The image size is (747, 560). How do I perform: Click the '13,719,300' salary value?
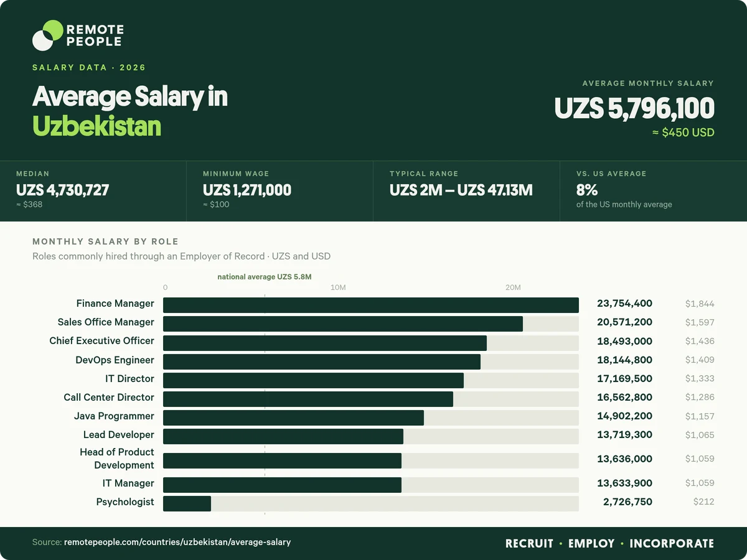(x=624, y=435)
